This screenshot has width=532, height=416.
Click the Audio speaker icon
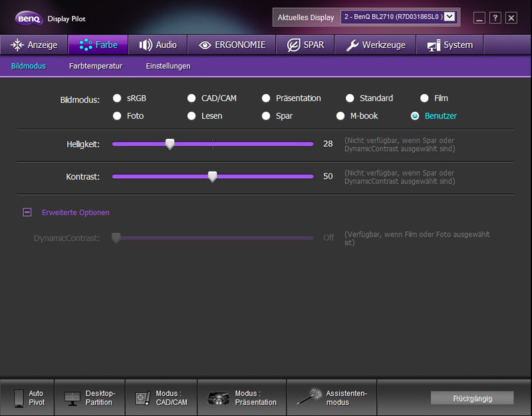pos(146,45)
